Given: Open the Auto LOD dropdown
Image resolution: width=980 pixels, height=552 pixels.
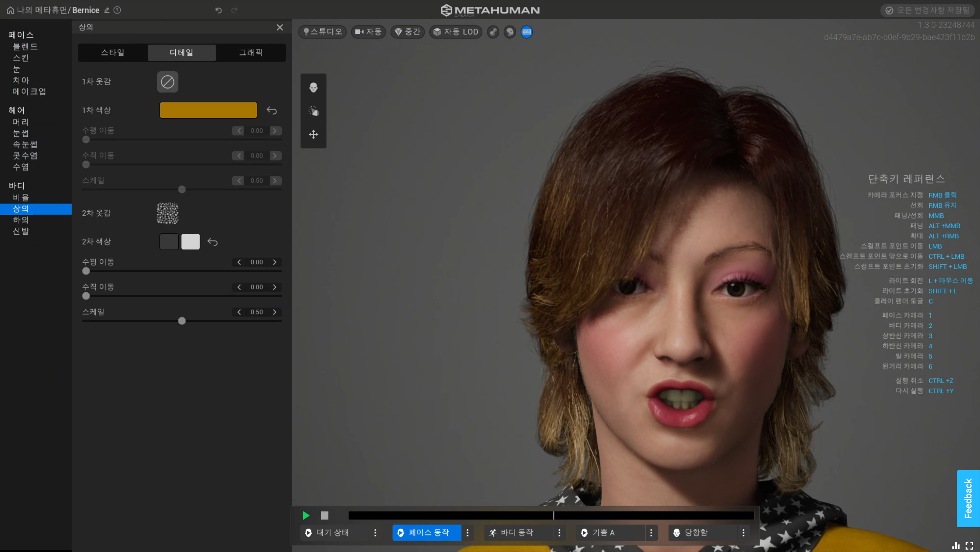Looking at the screenshot, I should click(x=456, y=32).
